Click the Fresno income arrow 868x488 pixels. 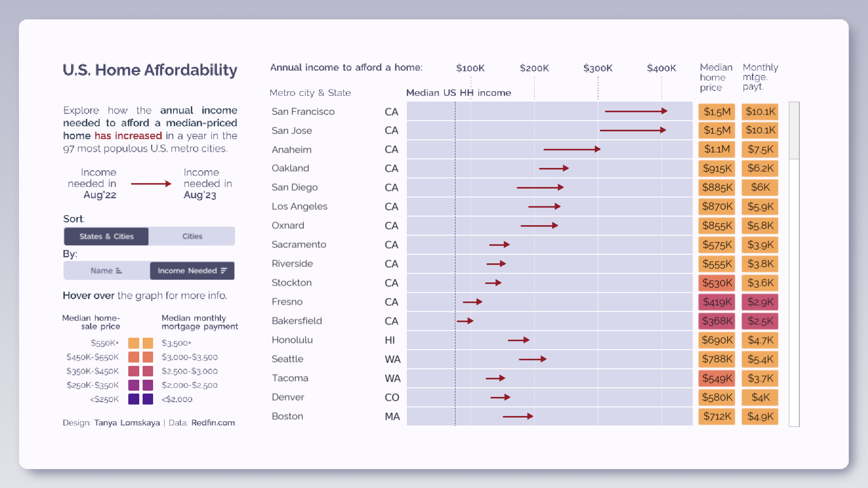point(473,301)
